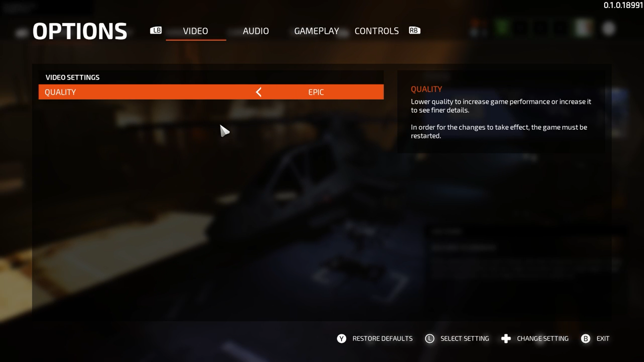
Task: Click the VIDEO tab in options menu
Action: click(x=196, y=31)
